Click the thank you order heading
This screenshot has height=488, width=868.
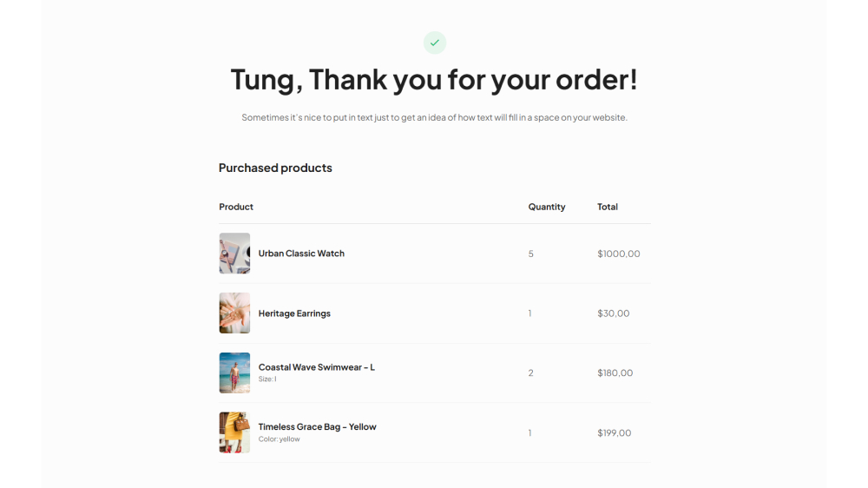coord(434,79)
